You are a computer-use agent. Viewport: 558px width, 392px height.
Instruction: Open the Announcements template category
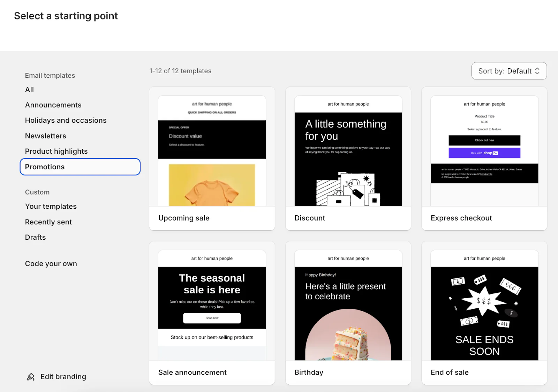point(53,105)
